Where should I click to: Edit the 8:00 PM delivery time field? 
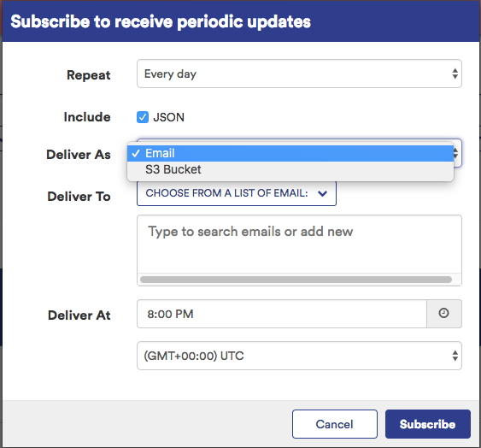[282, 314]
